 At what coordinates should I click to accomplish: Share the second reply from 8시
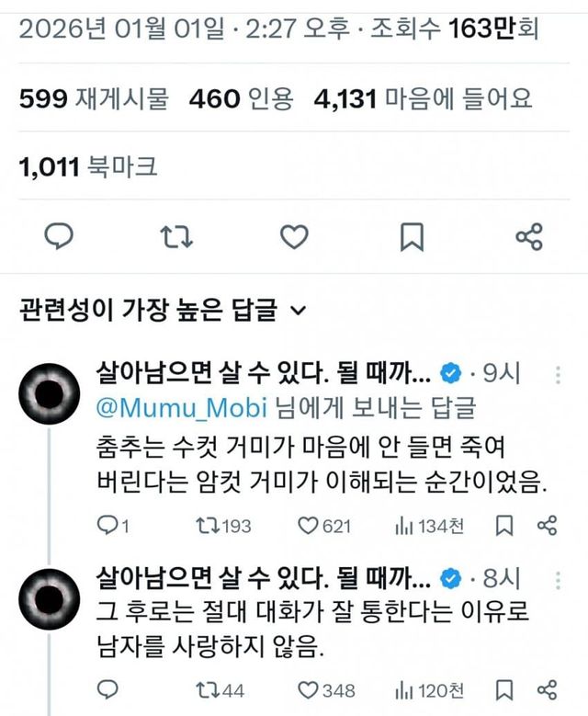pos(548,688)
